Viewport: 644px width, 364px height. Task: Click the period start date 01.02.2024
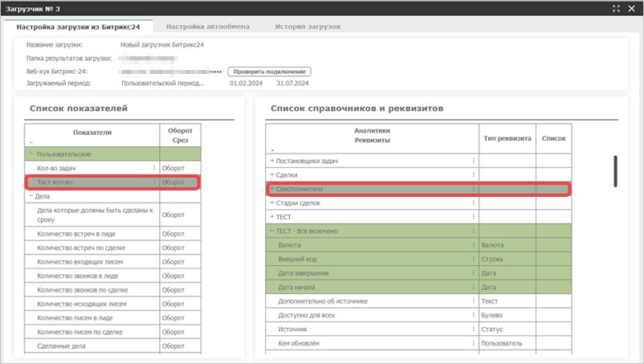[x=246, y=83]
